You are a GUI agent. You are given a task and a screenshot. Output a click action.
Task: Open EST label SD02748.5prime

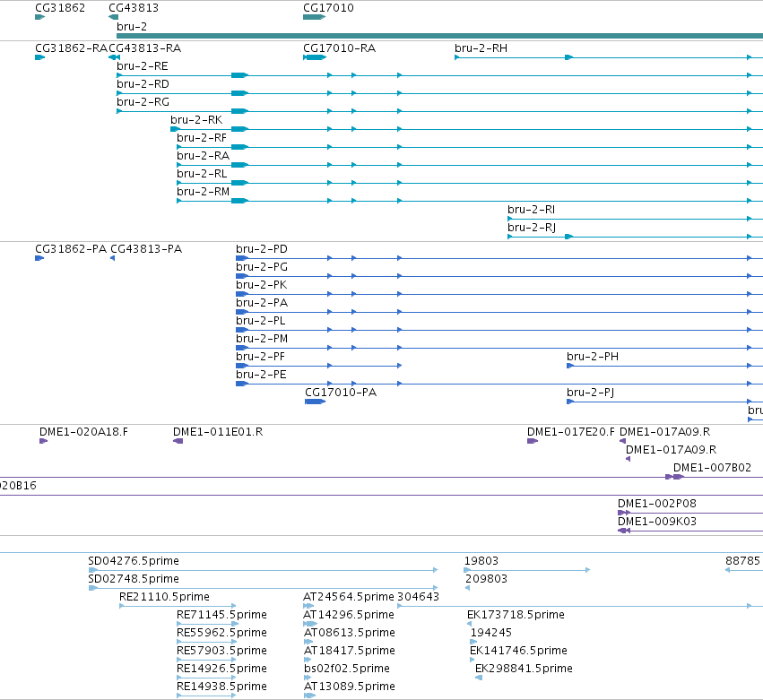(x=134, y=579)
